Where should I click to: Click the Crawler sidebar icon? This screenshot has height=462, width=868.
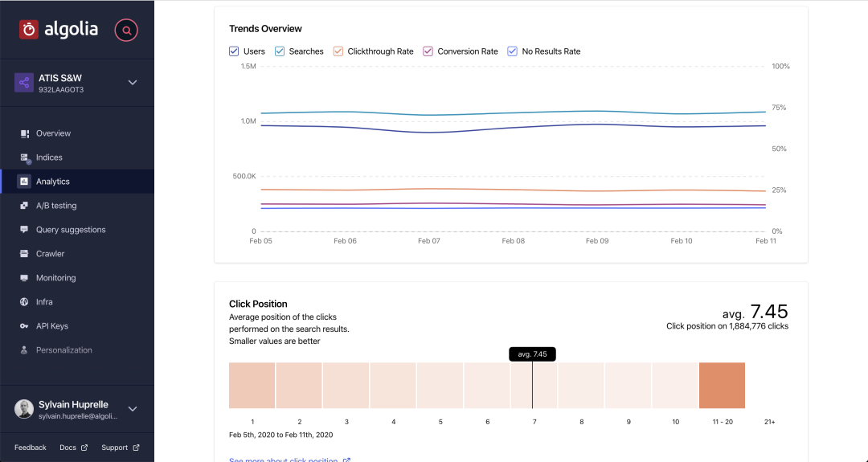(24, 254)
